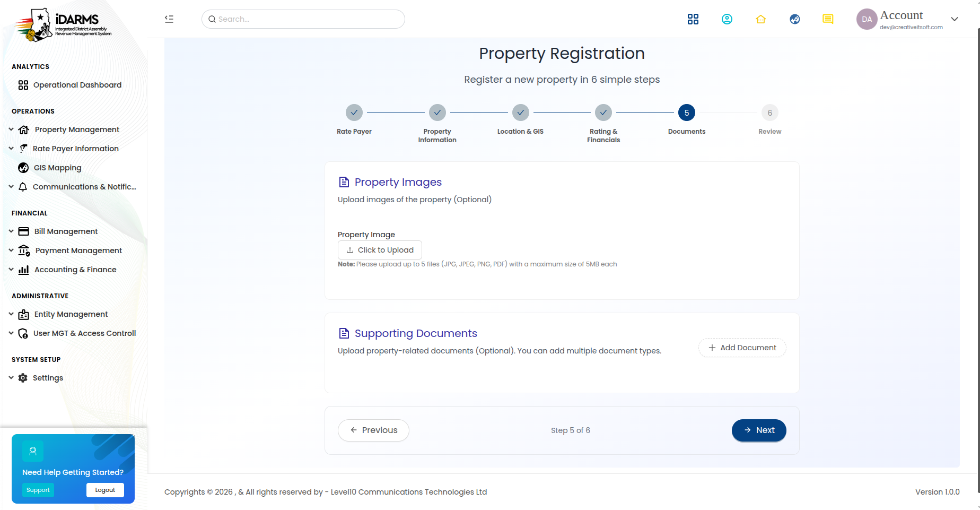980x510 pixels.
Task: Click the Support button in help widget
Action: point(38,490)
